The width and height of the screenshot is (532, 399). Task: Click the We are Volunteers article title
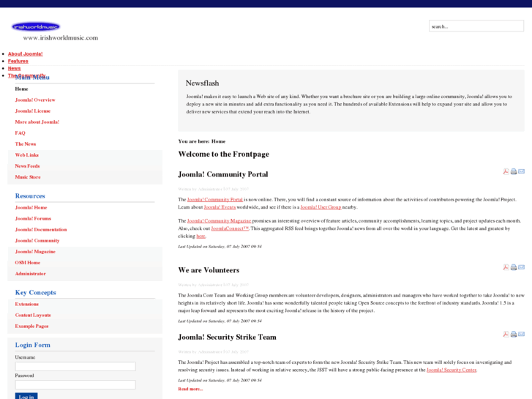[209, 270]
